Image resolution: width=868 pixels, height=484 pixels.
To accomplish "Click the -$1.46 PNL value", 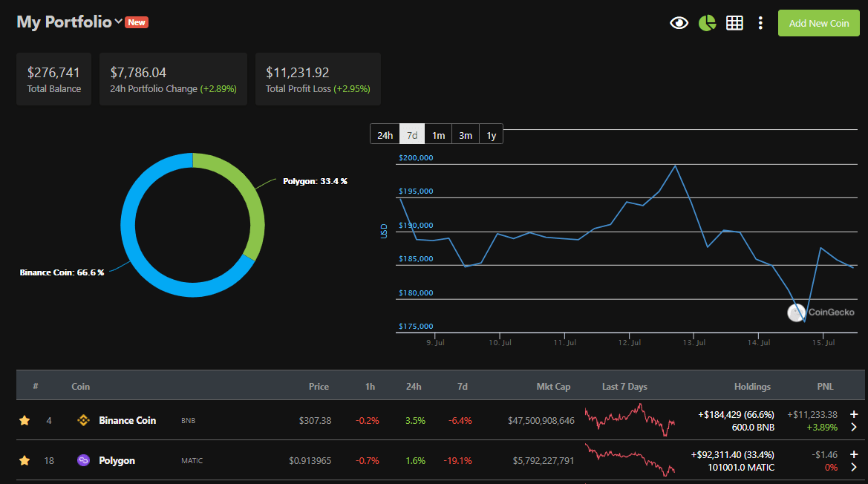I will click(825, 455).
